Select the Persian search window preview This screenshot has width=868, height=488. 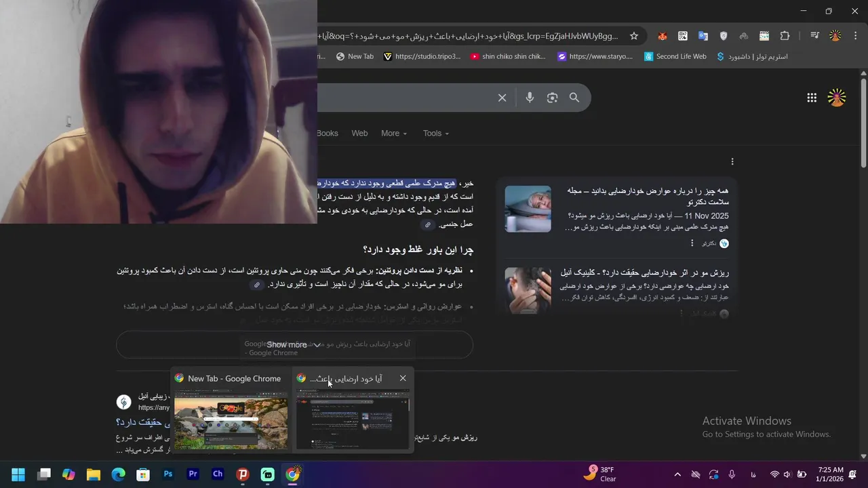pyautogui.click(x=353, y=411)
